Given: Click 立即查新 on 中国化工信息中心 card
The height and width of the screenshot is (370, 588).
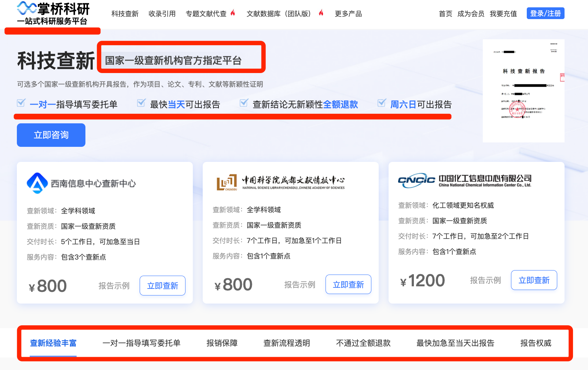Looking at the screenshot, I should (534, 280).
